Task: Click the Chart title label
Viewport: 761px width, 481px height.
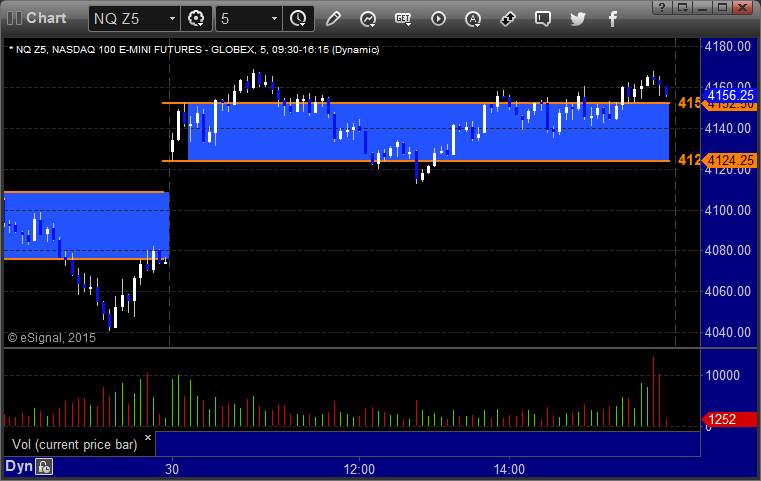Action: [x=46, y=18]
